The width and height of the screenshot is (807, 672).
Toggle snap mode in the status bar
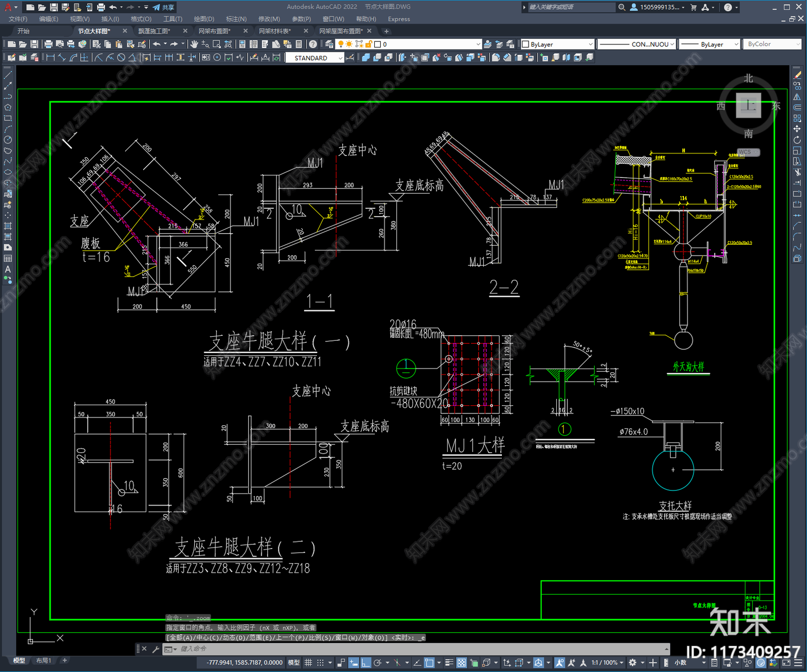[320, 662]
